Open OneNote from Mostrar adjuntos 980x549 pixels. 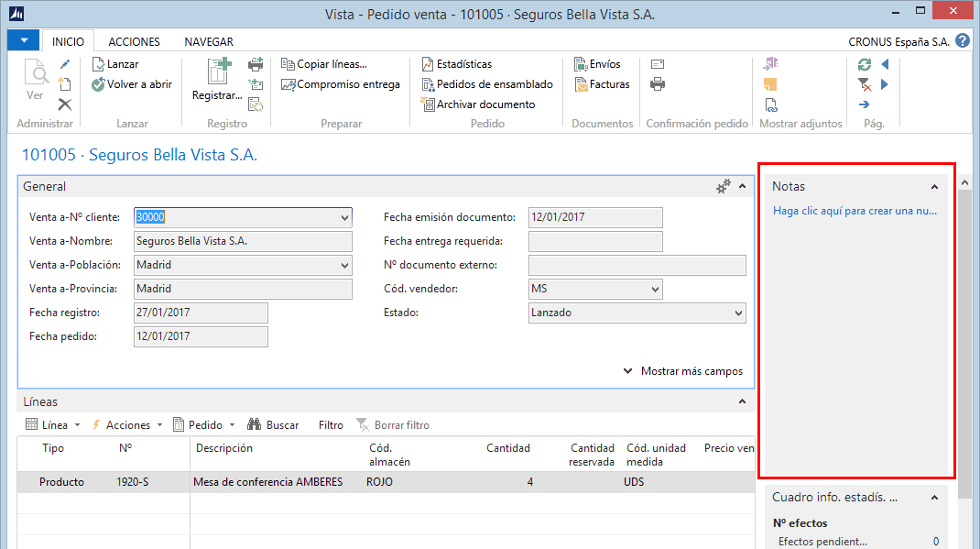tap(770, 62)
